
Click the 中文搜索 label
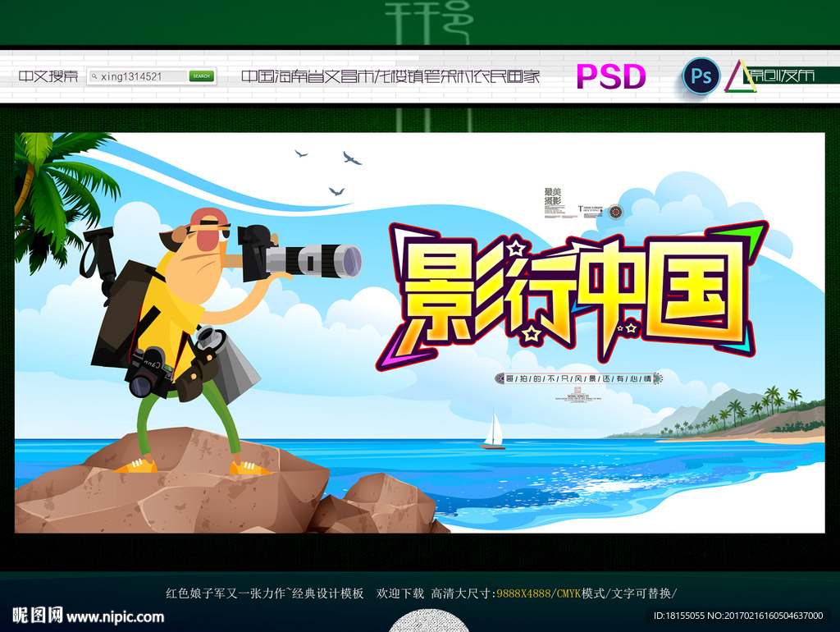(48, 76)
